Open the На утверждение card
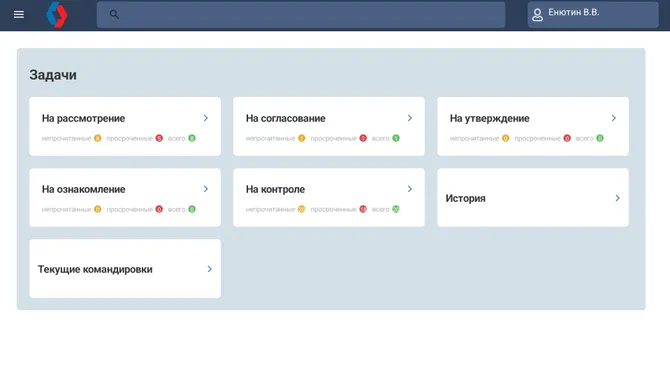Screen dimensions: 670x376 (533, 126)
